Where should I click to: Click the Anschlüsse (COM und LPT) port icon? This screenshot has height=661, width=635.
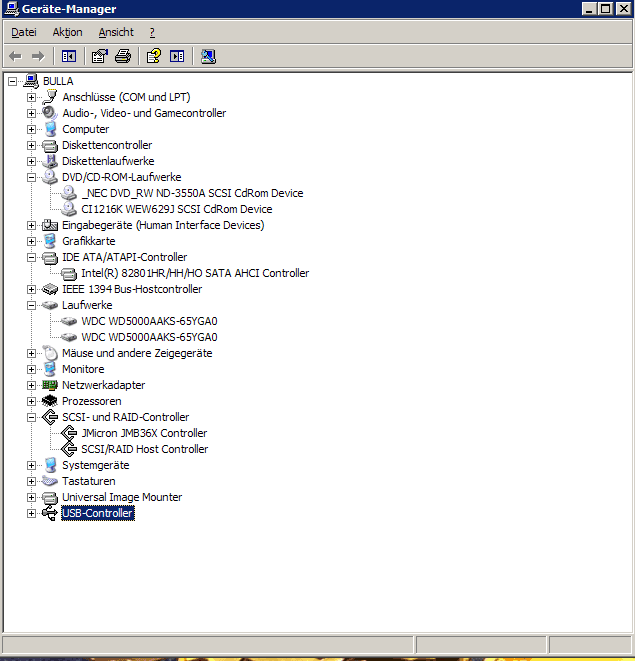point(50,97)
